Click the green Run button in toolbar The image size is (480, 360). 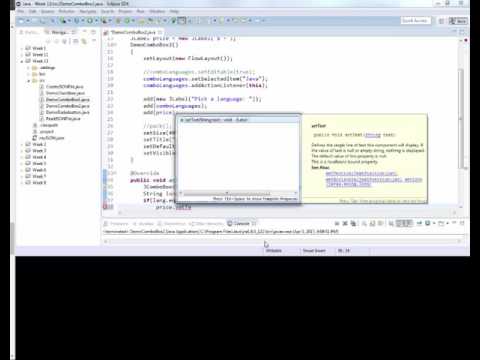tap(90, 21)
